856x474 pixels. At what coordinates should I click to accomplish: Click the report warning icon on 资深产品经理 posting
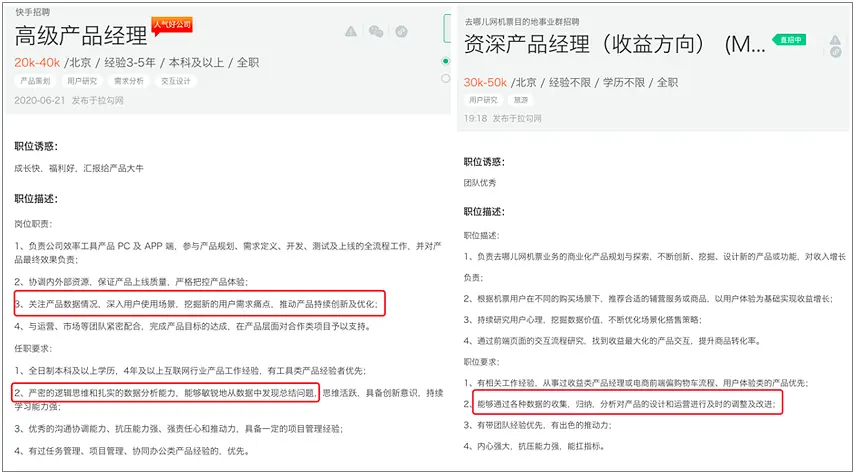[x=835, y=40]
